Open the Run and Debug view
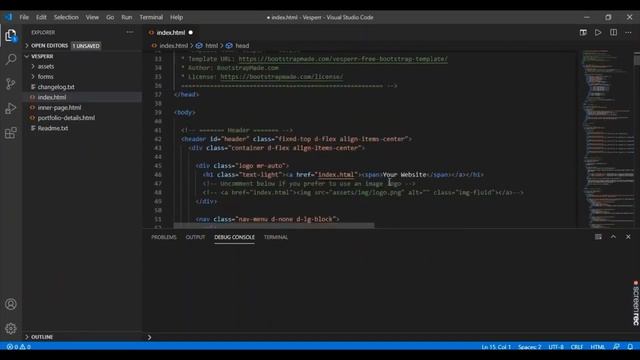Image resolution: width=640 pixels, height=360 pixels. (x=11, y=108)
